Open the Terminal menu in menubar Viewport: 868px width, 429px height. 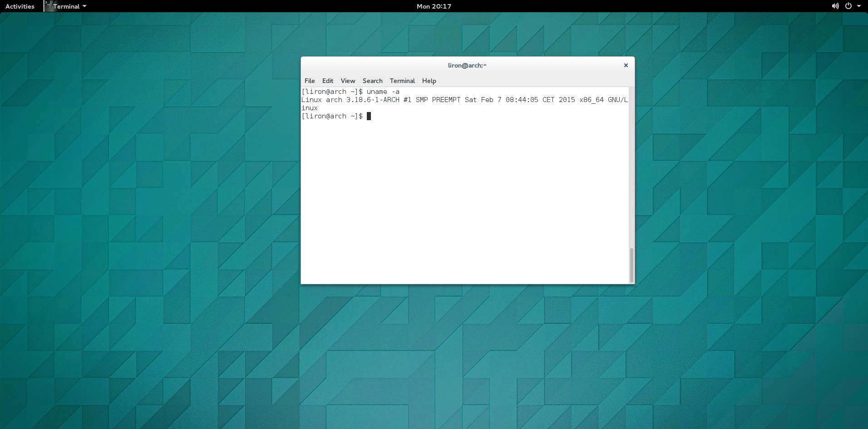point(402,81)
